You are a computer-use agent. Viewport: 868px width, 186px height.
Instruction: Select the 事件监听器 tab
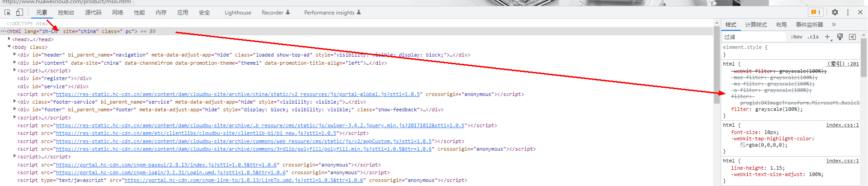[809, 25]
